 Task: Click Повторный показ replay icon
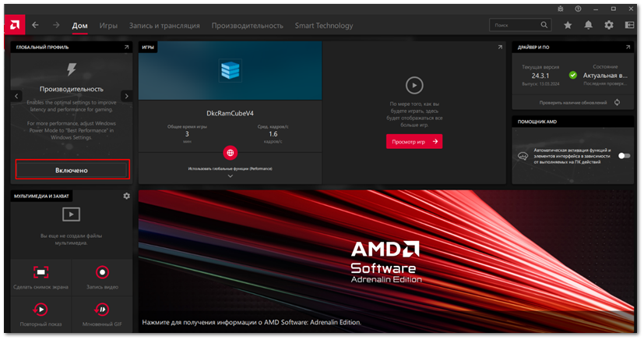40,309
